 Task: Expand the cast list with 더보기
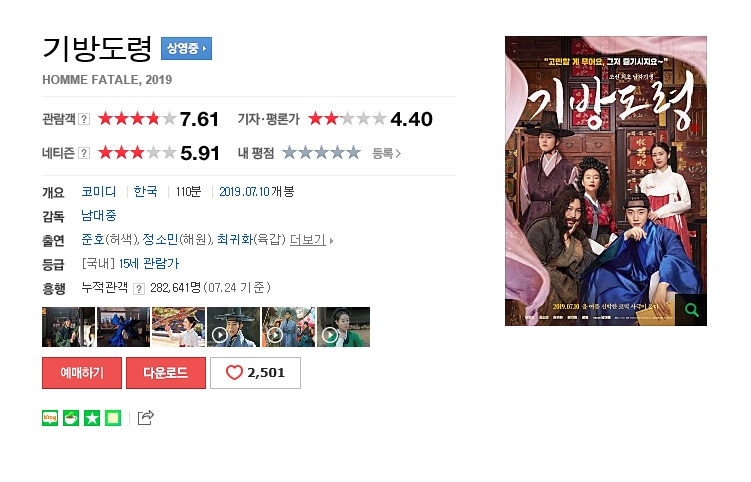tap(311, 240)
